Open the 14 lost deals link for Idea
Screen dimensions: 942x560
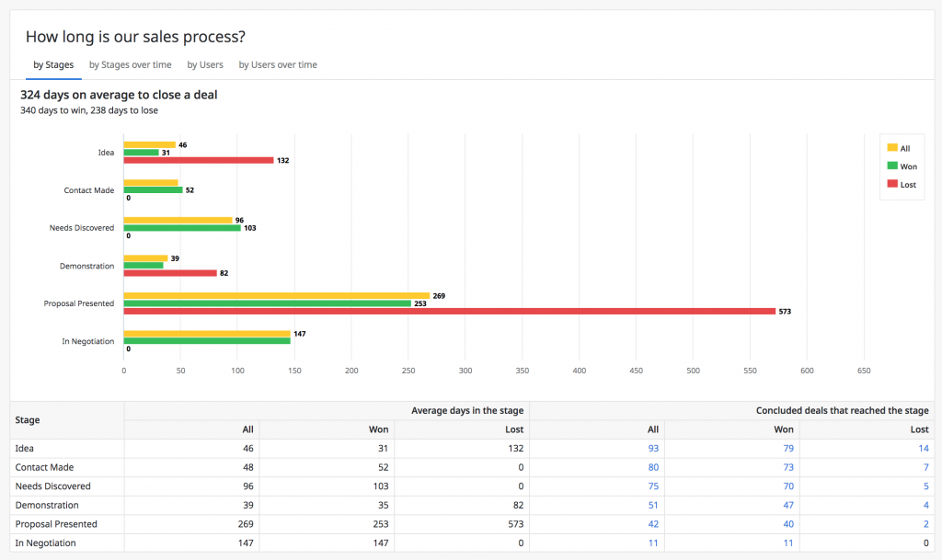(924, 449)
